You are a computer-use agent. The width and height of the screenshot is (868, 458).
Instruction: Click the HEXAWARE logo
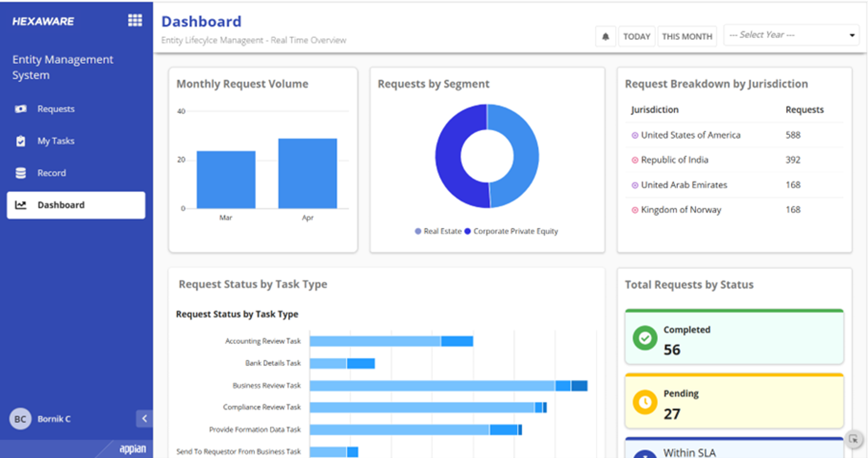pyautogui.click(x=43, y=21)
